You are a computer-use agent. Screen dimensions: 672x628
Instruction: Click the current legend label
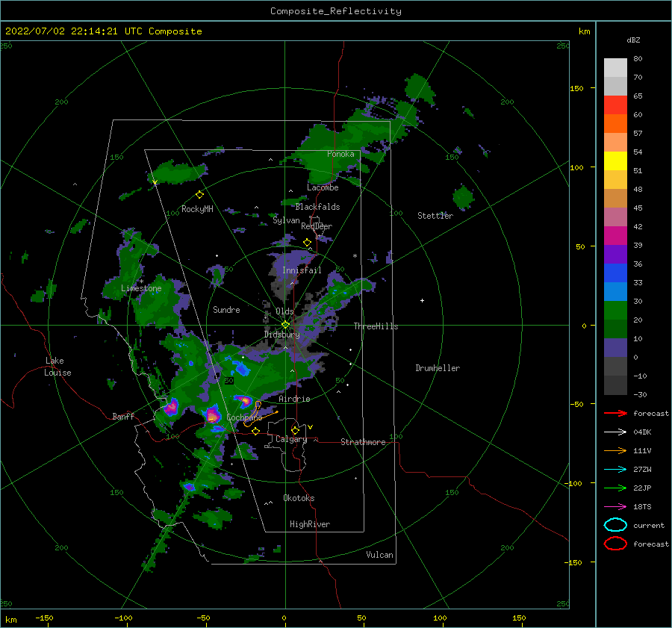[x=649, y=525]
